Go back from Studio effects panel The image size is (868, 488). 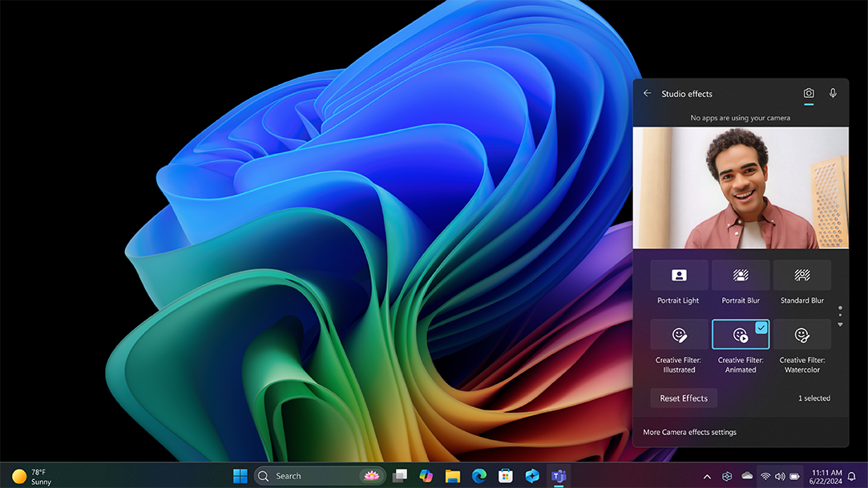pos(648,94)
